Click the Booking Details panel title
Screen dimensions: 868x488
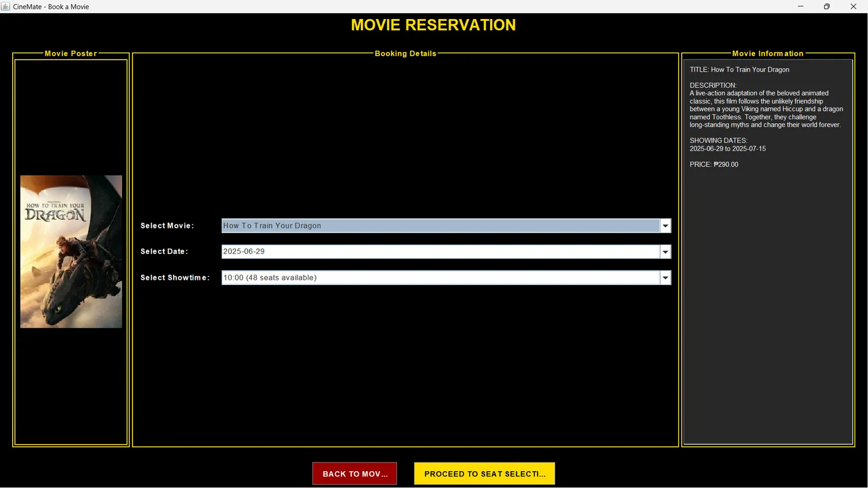(406, 53)
